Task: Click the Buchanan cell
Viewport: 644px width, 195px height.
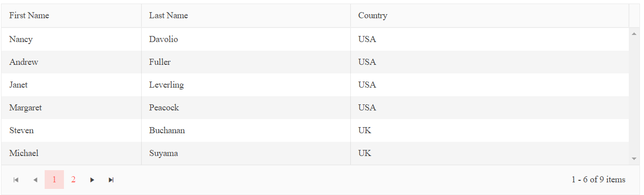Action: pyautogui.click(x=246, y=130)
